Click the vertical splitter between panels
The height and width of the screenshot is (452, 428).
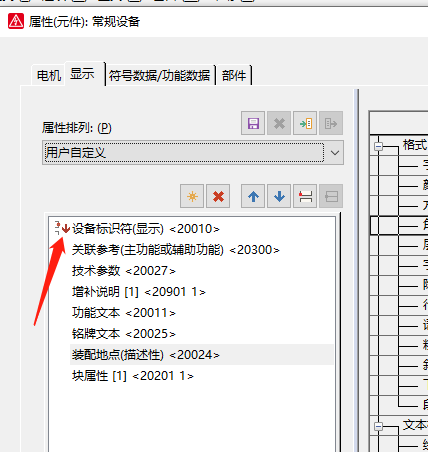click(x=356, y=270)
